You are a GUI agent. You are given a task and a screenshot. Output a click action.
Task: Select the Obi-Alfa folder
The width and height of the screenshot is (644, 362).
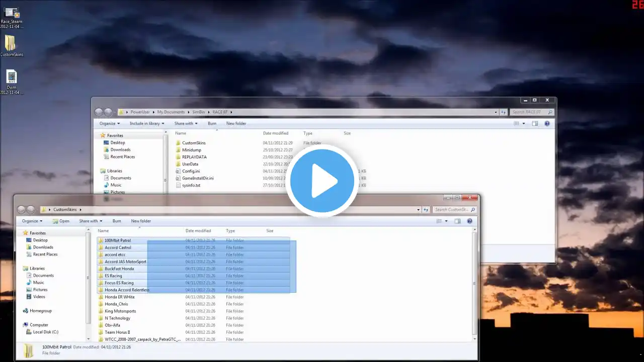[109, 325]
